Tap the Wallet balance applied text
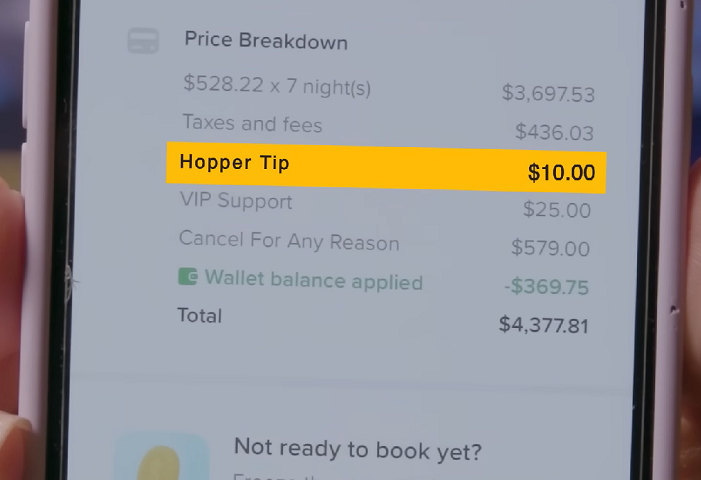 [313, 281]
